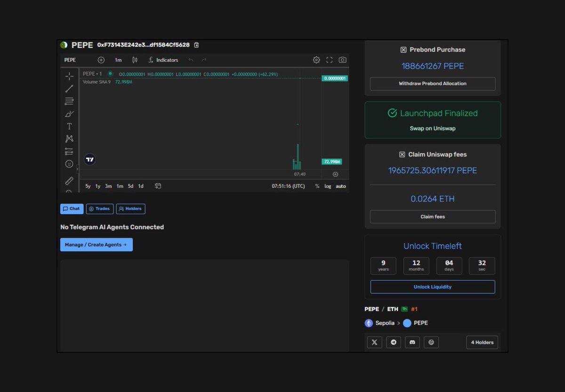This screenshot has height=392, width=565.
Task: Select the text annotation tool
Action: click(x=69, y=126)
